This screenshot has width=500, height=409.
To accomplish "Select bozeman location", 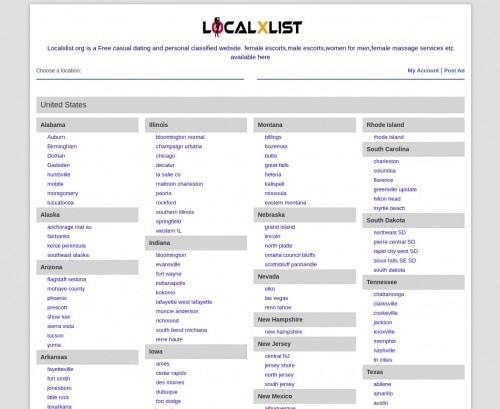I will point(276,146).
